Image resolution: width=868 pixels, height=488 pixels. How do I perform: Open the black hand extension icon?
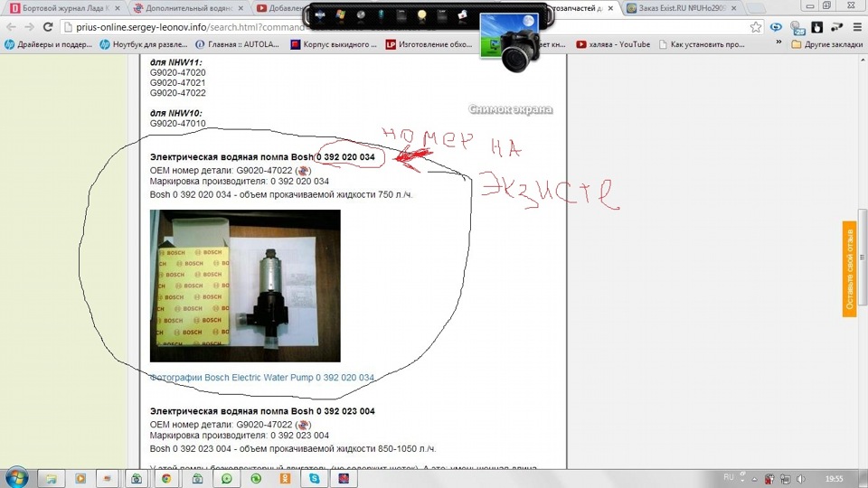pos(817,26)
